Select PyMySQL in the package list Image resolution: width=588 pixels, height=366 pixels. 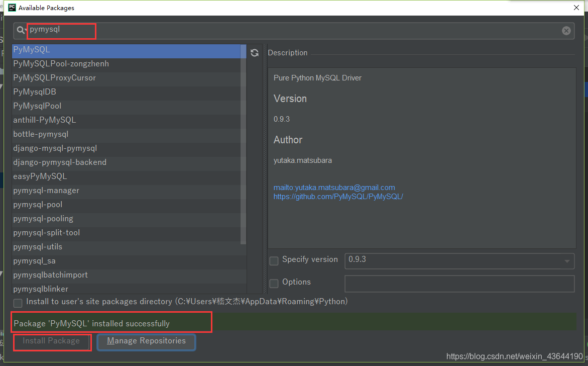point(127,51)
